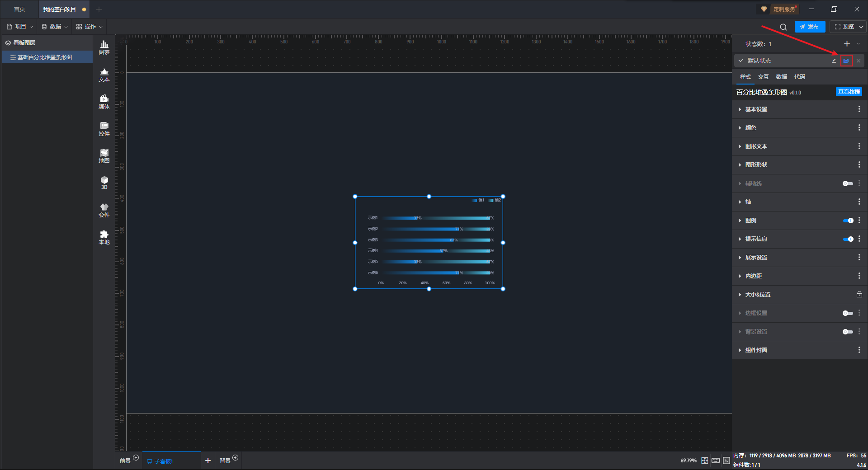The image size is (868, 470).
Task: Enable the 背景设置 background toggle
Action: pos(848,332)
